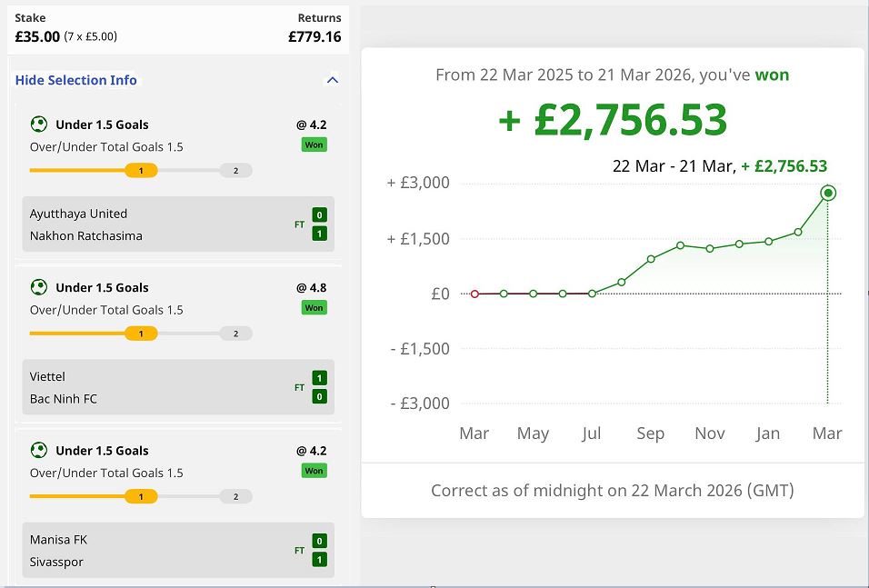The width and height of the screenshot is (869, 588).
Task: Click the Won badge on Manisa FK selection
Action: [314, 471]
